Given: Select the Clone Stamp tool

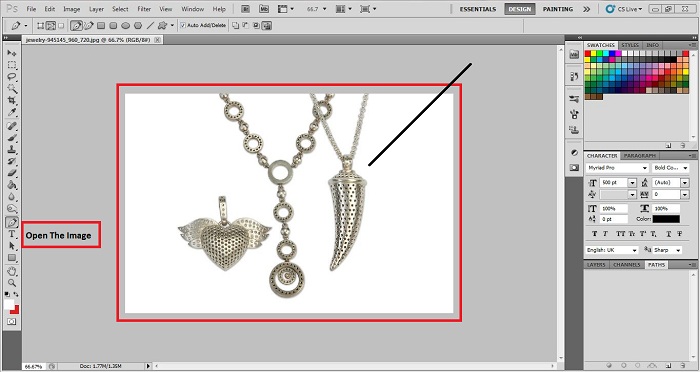Looking at the screenshot, I should (12, 150).
